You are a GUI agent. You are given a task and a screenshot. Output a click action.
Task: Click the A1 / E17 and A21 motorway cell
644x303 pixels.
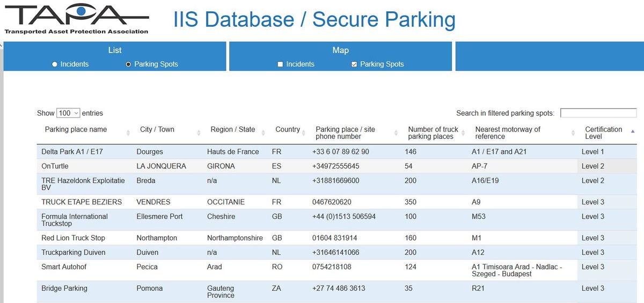point(499,152)
